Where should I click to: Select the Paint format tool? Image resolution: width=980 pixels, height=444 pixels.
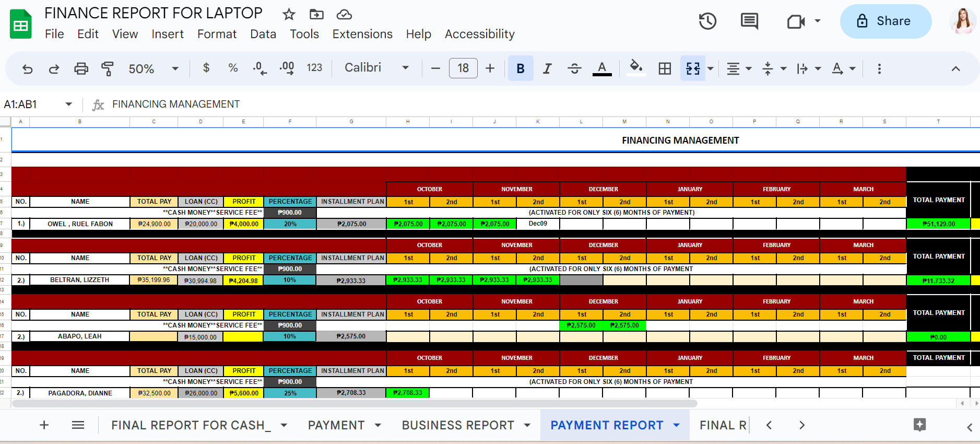pos(108,68)
